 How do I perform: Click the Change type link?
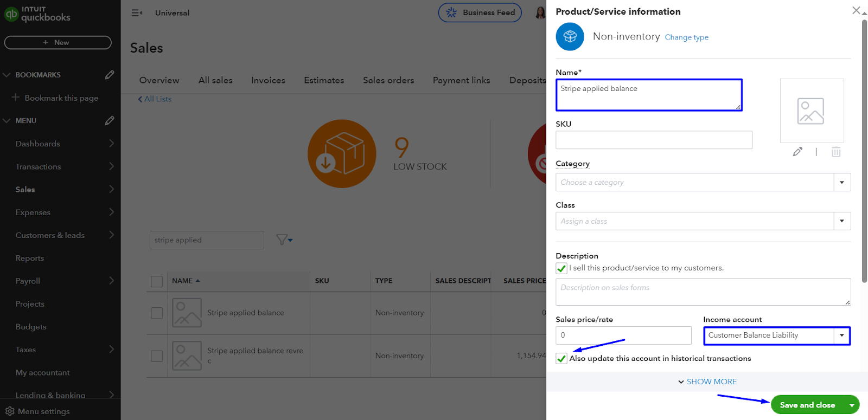[x=686, y=37]
